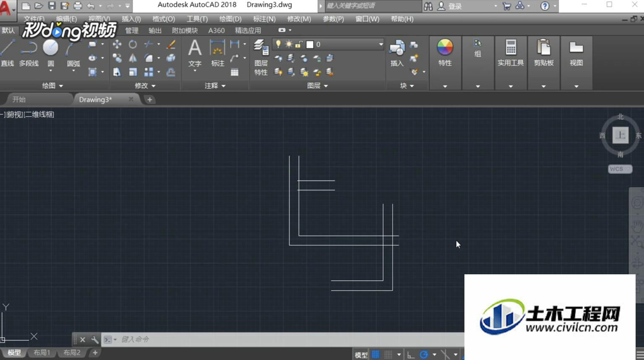This screenshot has width=644, height=360.
Task: Toggle 模型 space button in status bar
Action: pyautogui.click(x=361, y=355)
